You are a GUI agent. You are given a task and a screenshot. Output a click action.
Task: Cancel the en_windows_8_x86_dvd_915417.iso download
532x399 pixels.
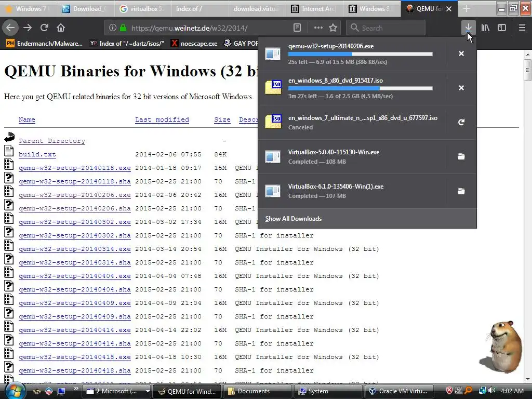(x=461, y=88)
